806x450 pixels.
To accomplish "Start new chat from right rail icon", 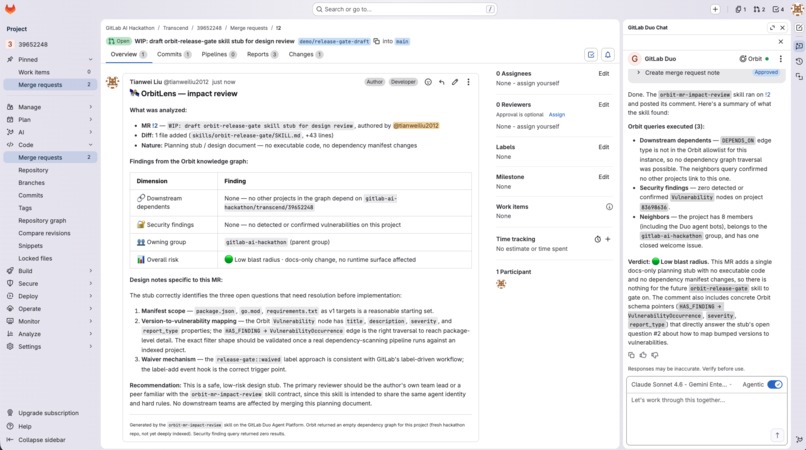I will 799,28.
